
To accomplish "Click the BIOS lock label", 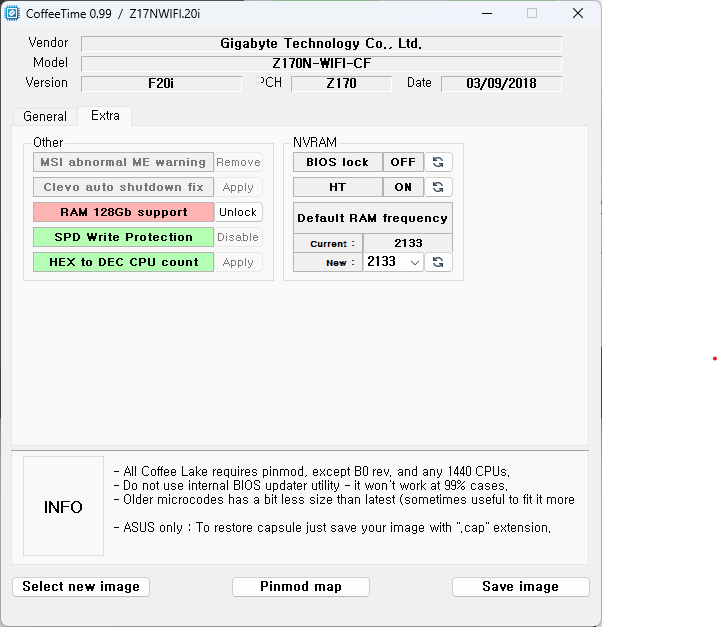I will tap(337, 162).
